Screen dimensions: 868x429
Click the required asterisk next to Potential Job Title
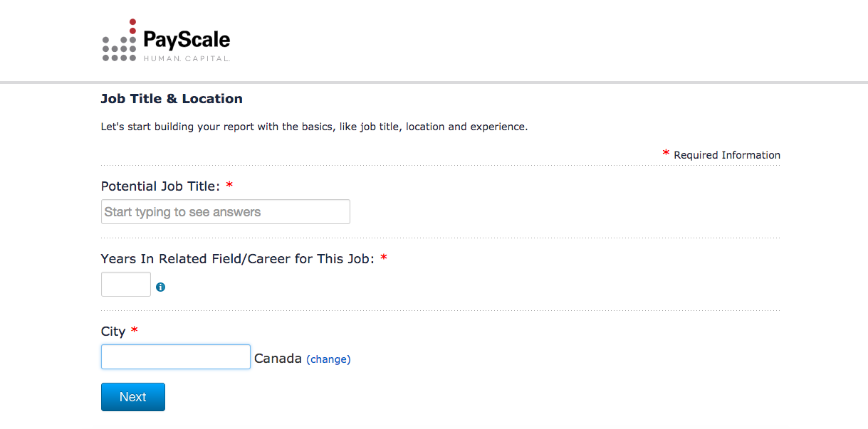(228, 184)
